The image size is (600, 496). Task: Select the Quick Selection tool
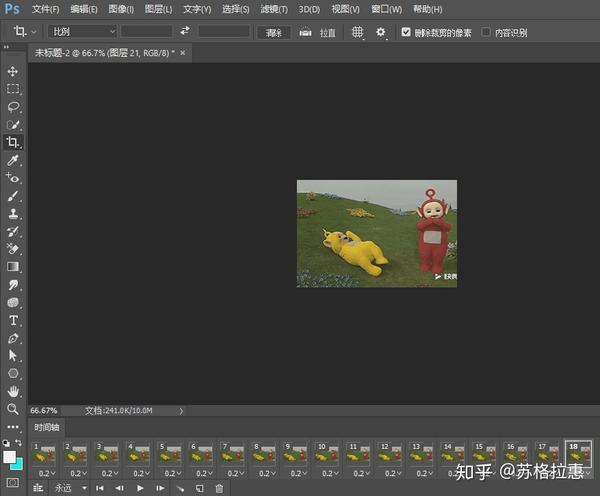[13, 125]
